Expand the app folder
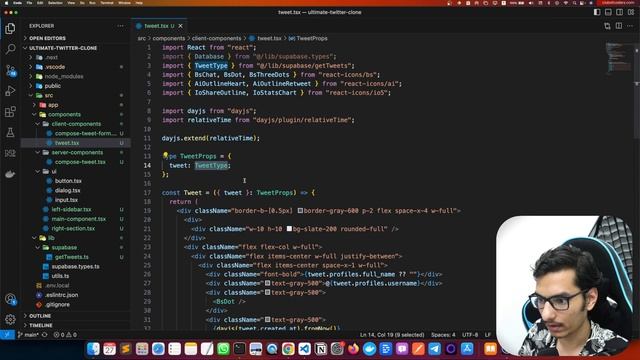Viewport: 640px width, 360px height. click(76, 105)
